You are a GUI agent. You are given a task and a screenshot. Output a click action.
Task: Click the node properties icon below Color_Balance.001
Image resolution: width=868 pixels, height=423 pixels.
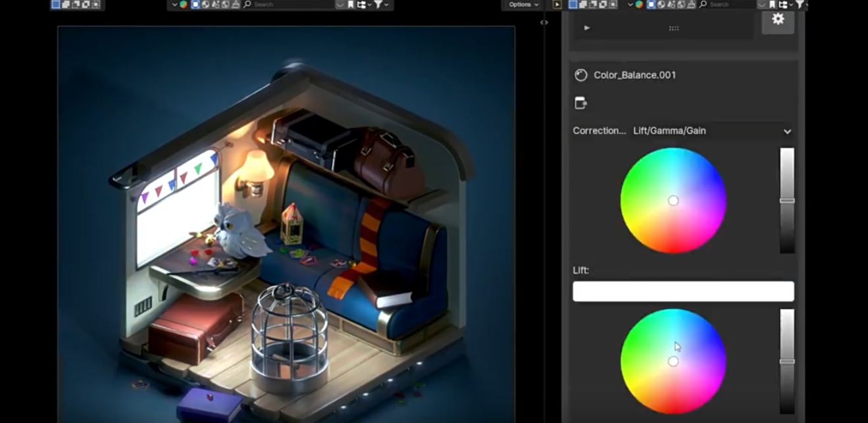[x=580, y=103]
